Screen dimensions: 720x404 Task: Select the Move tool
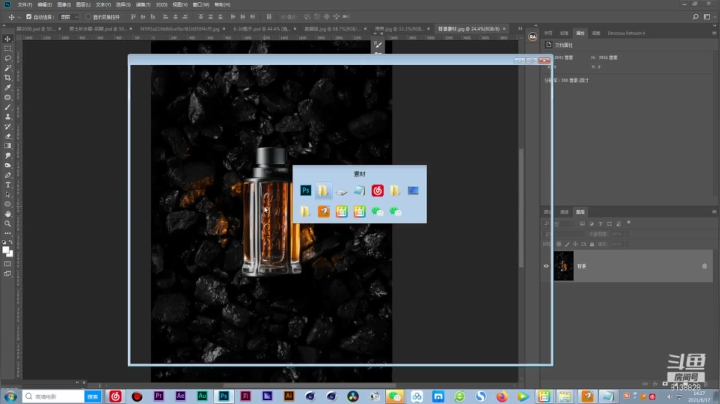[x=8, y=39]
